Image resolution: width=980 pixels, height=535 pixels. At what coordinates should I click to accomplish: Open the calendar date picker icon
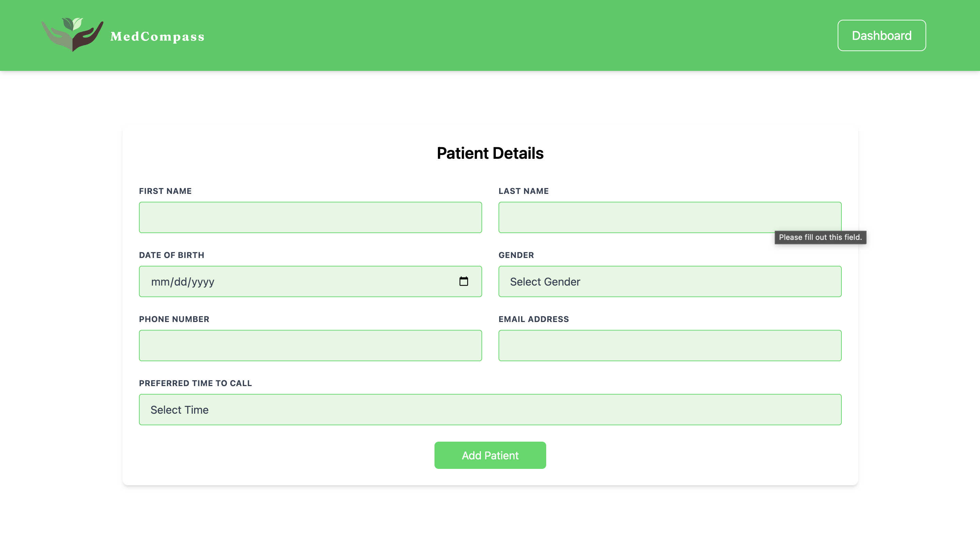click(x=463, y=281)
